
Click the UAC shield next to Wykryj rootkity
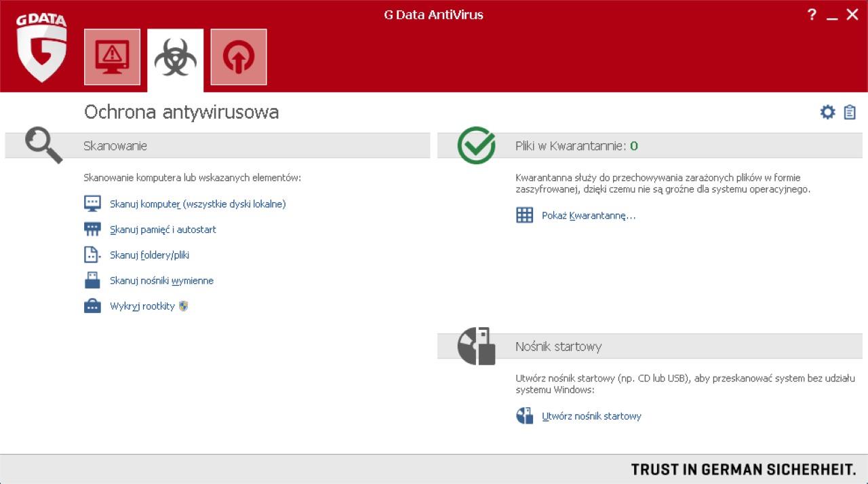[183, 306]
